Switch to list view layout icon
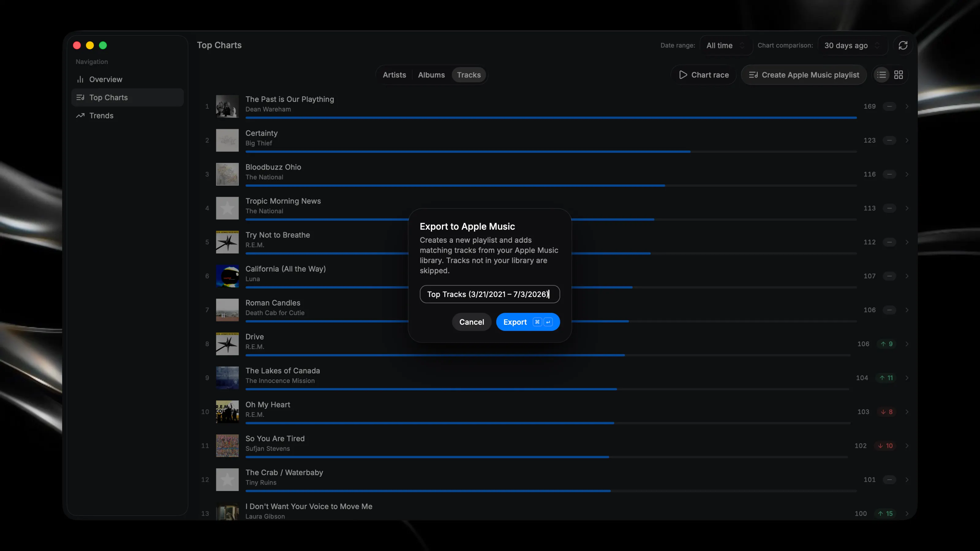Image resolution: width=980 pixels, height=551 pixels. point(881,75)
